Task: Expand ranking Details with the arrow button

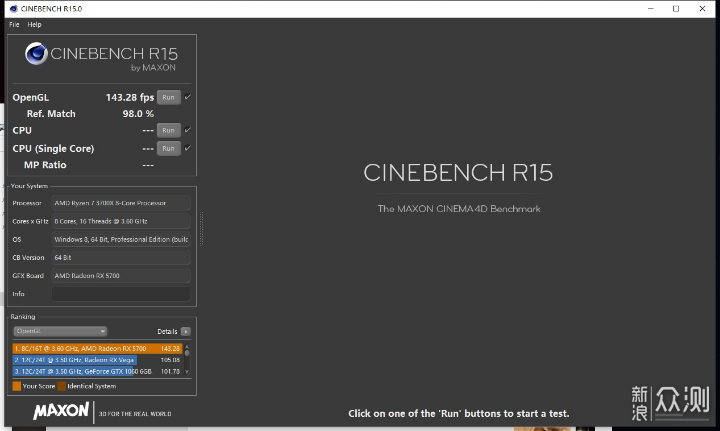Action: 185,331
